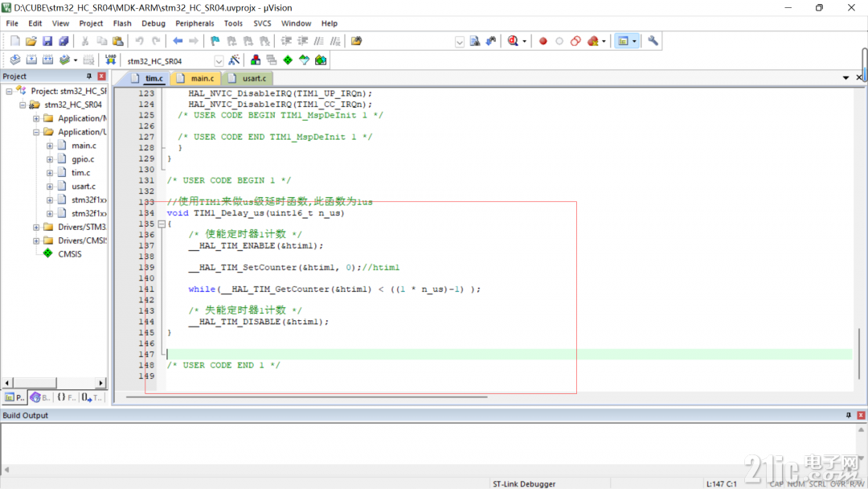Image resolution: width=868 pixels, height=489 pixels.
Task: Open the Project menu
Action: point(91,23)
